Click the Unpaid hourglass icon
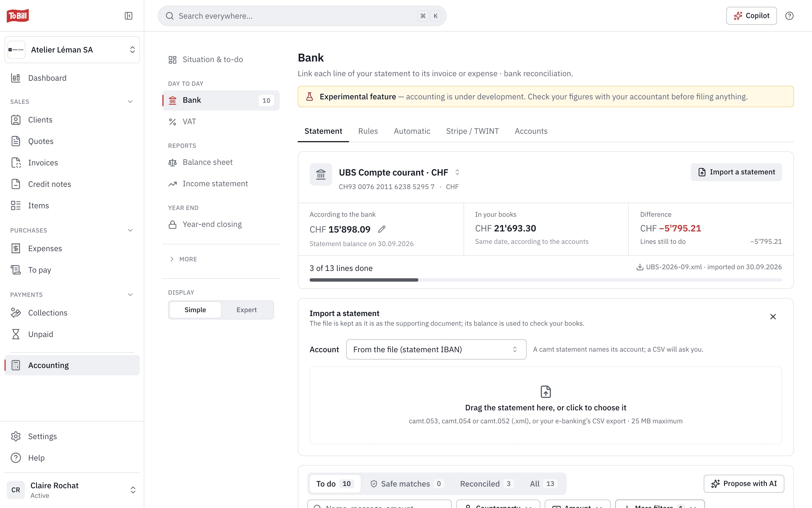This screenshot has height=508, width=812. tap(16, 334)
